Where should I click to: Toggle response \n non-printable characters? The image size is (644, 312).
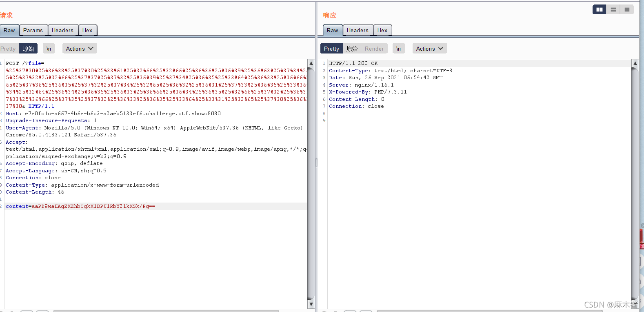(x=398, y=49)
